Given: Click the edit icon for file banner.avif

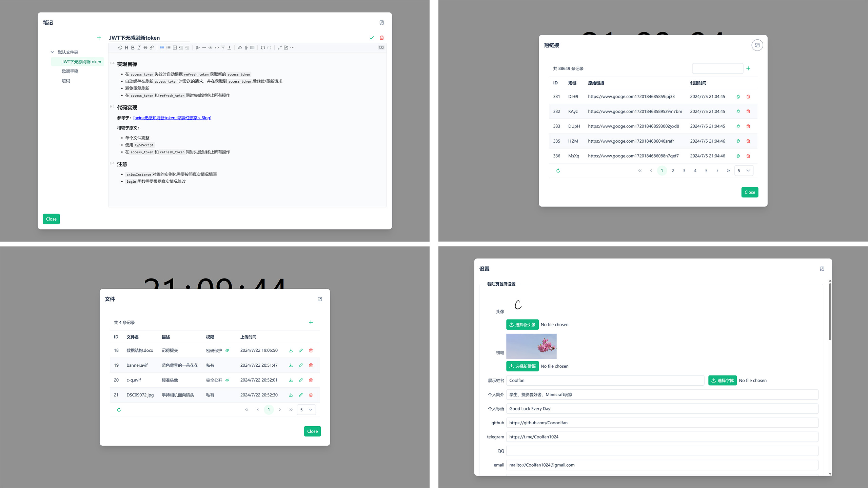Looking at the screenshot, I should coord(300,365).
